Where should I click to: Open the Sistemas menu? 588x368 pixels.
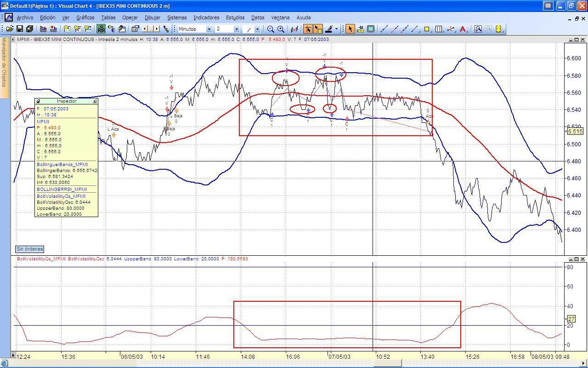177,17
